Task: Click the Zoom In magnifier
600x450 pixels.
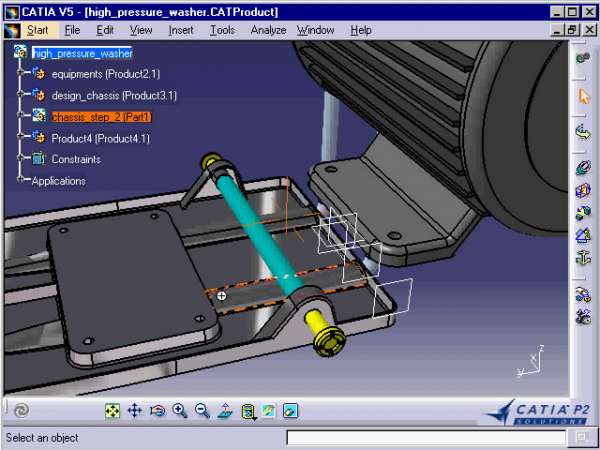Action: pyautogui.click(x=179, y=411)
